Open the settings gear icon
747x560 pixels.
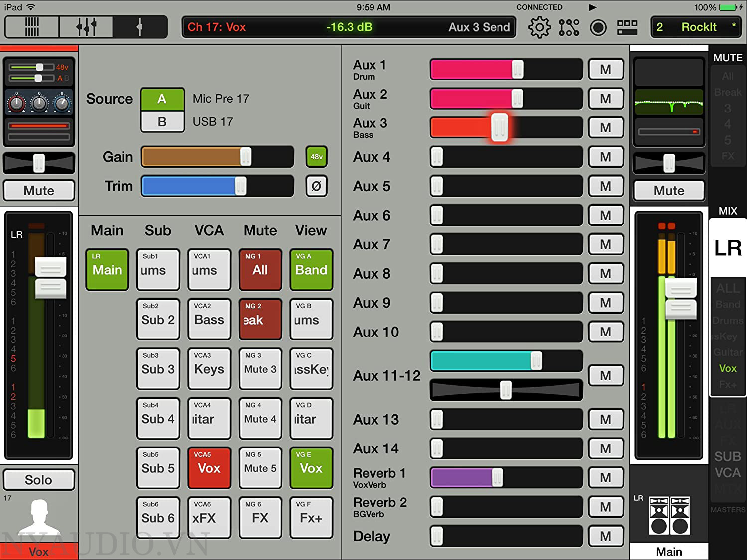click(x=539, y=27)
